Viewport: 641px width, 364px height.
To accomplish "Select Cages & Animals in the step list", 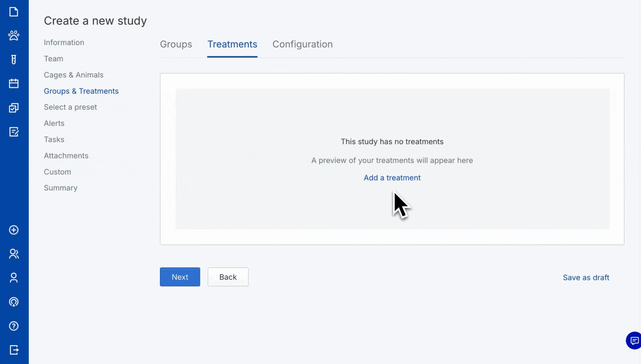I will (74, 75).
